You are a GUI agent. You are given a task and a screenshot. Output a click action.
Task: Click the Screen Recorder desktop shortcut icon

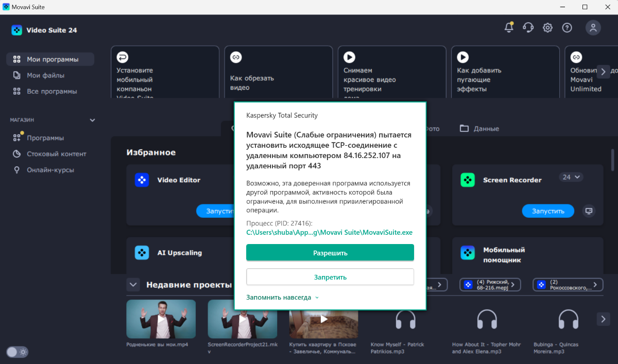click(x=589, y=211)
